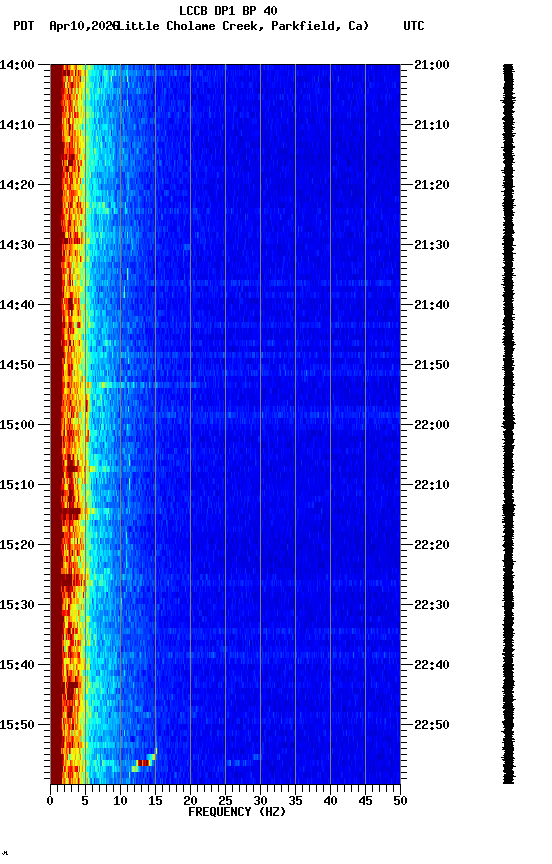Click the '22:00' UTC time label
The image size is (552, 864).
pos(432,425)
